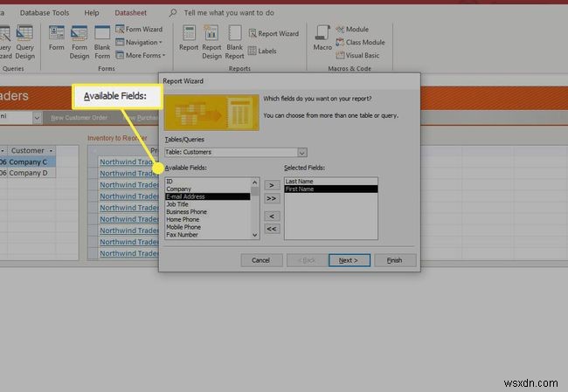Open the Tables/Queries dropdown

coord(302,153)
